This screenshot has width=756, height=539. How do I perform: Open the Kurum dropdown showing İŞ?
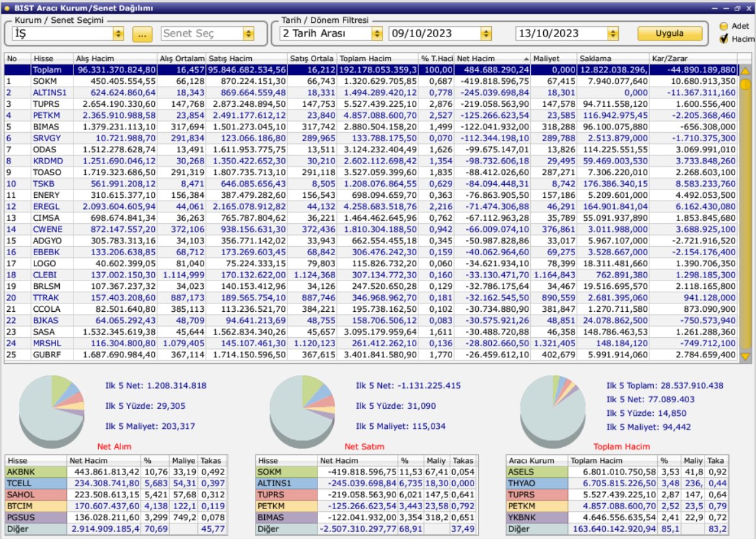click(x=118, y=34)
